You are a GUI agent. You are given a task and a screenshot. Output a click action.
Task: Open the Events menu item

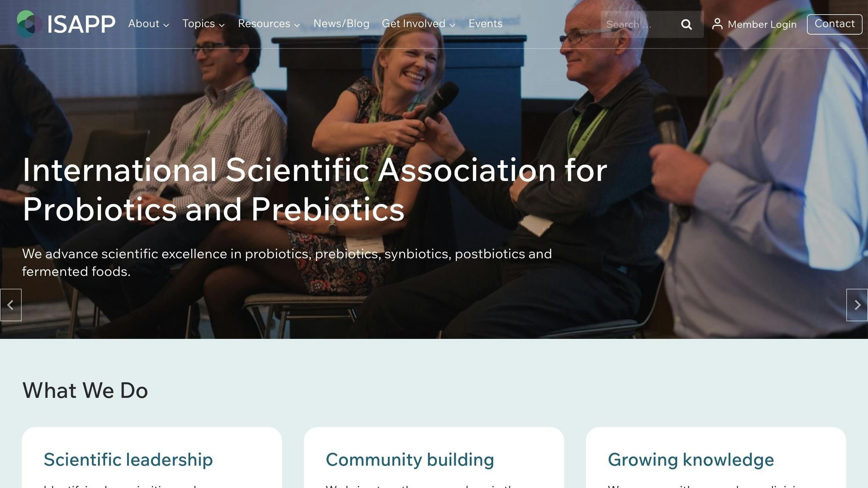tap(485, 24)
